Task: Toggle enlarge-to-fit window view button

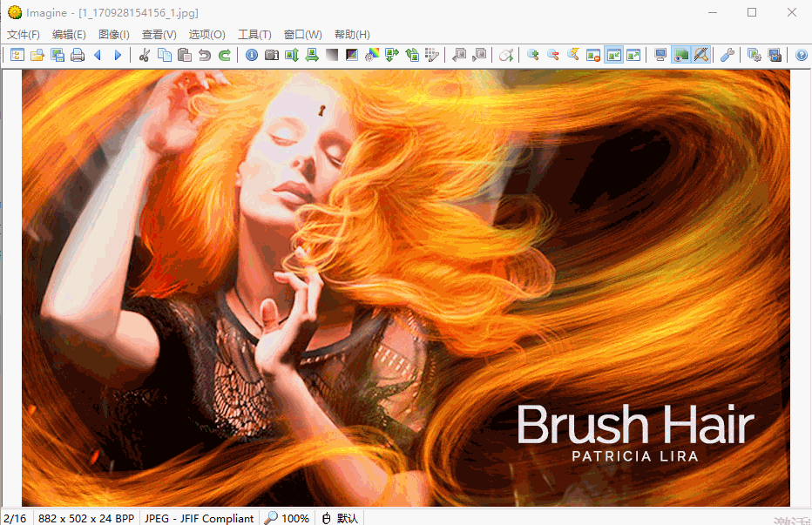Action: point(633,55)
